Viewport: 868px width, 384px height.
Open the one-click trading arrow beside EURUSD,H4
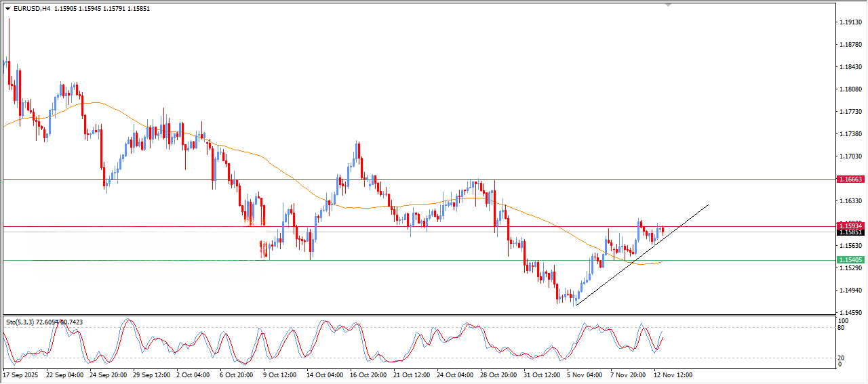pos(7,9)
